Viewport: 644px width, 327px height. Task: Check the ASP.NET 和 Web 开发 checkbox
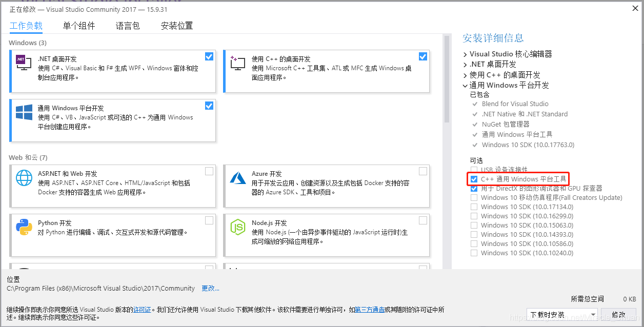209,171
